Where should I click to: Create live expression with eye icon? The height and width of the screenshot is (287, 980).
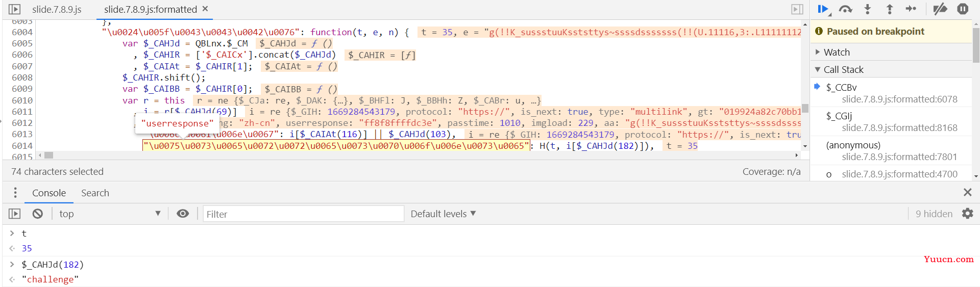(x=183, y=214)
